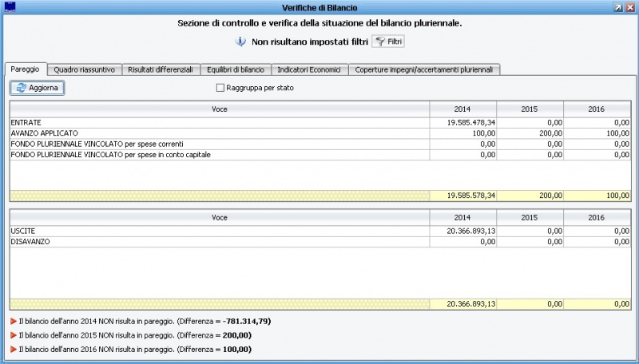This screenshot has height=364, width=639.
Task: Click 2015 column header in entrate table
Action: coord(530,109)
